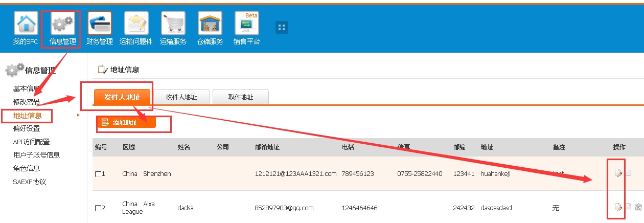Open API访问配置 sidebar link
The height and width of the screenshot is (223, 644).
pyautogui.click(x=31, y=142)
